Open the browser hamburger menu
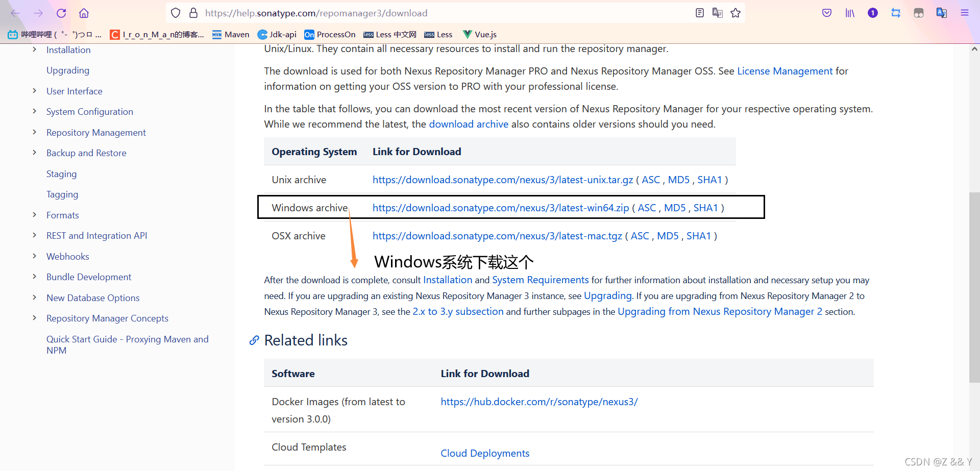The height and width of the screenshot is (471, 980). click(965, 13)
